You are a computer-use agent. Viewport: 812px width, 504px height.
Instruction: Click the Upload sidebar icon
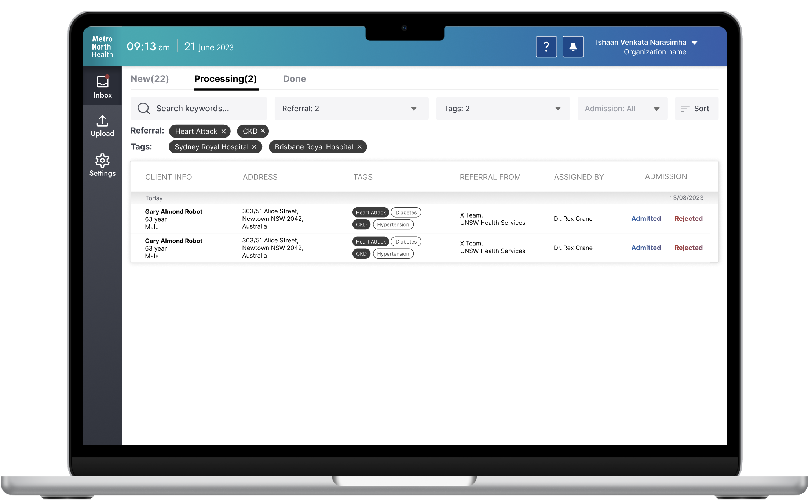[x=102, y=126]
